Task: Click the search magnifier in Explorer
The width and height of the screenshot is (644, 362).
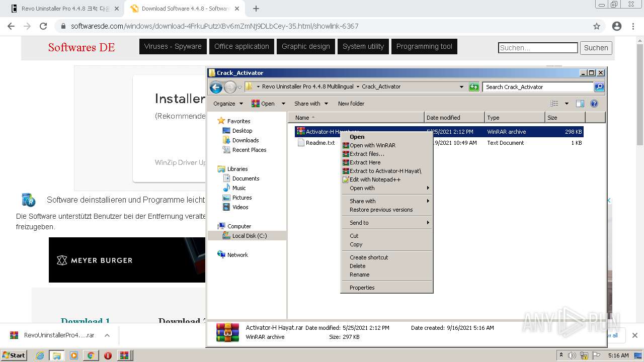Action: pyautogui.click(x=599, y=87)
